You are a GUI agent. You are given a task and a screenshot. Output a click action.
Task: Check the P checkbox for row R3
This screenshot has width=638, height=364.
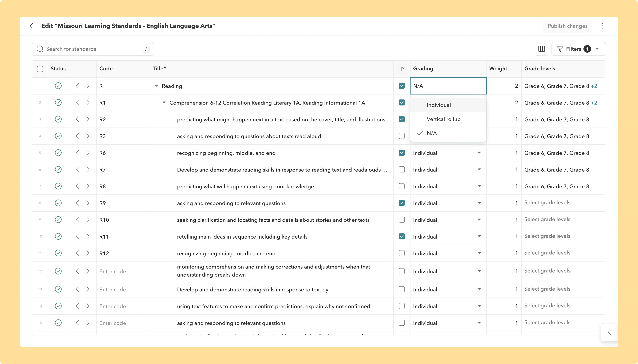402,136
